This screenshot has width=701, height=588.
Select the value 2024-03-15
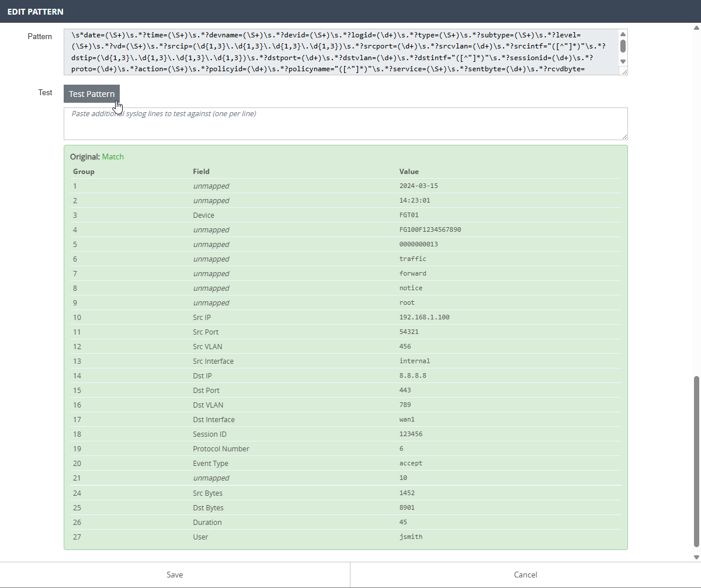418,186
